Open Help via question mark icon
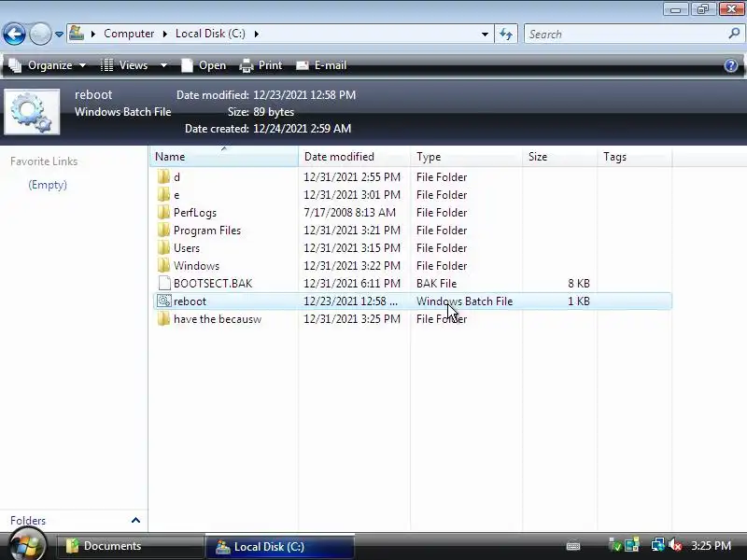747x560 pixels. point(731,65)
